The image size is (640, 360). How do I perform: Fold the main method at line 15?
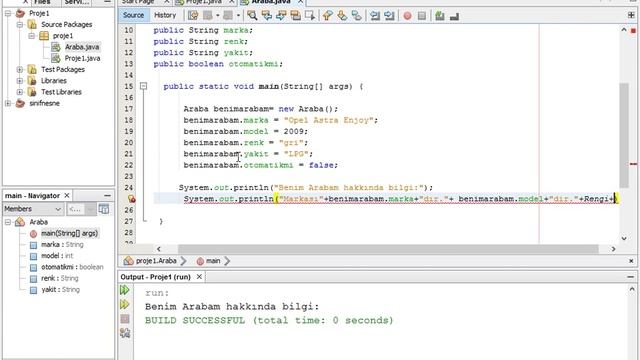[143, 86]
